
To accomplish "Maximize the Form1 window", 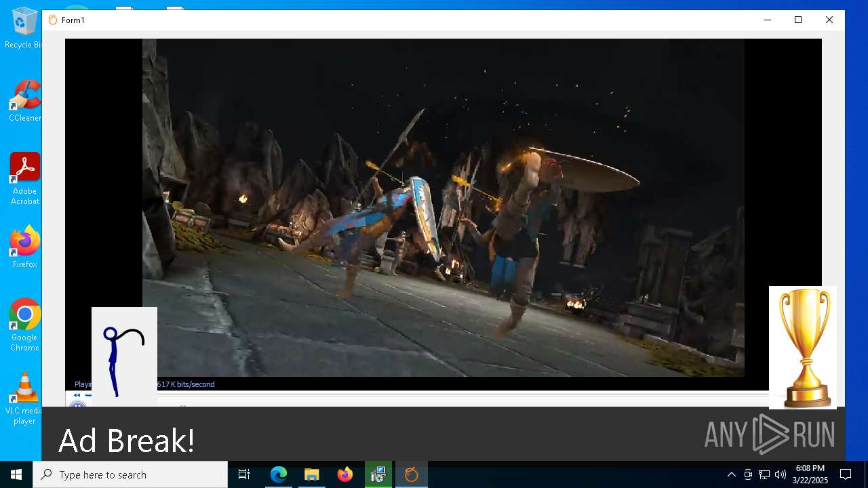I will pos(798,20).
